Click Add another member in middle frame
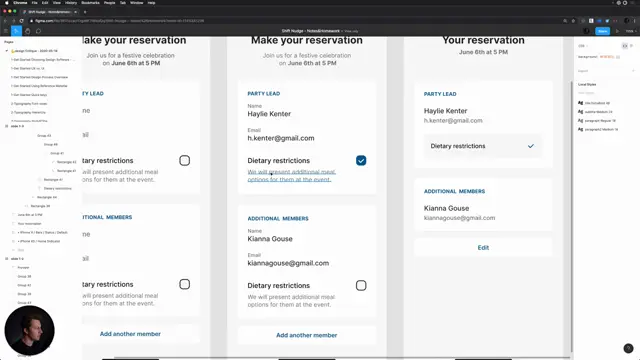The height and width of the screenshot is (360, 640). [x=307, y=335]
